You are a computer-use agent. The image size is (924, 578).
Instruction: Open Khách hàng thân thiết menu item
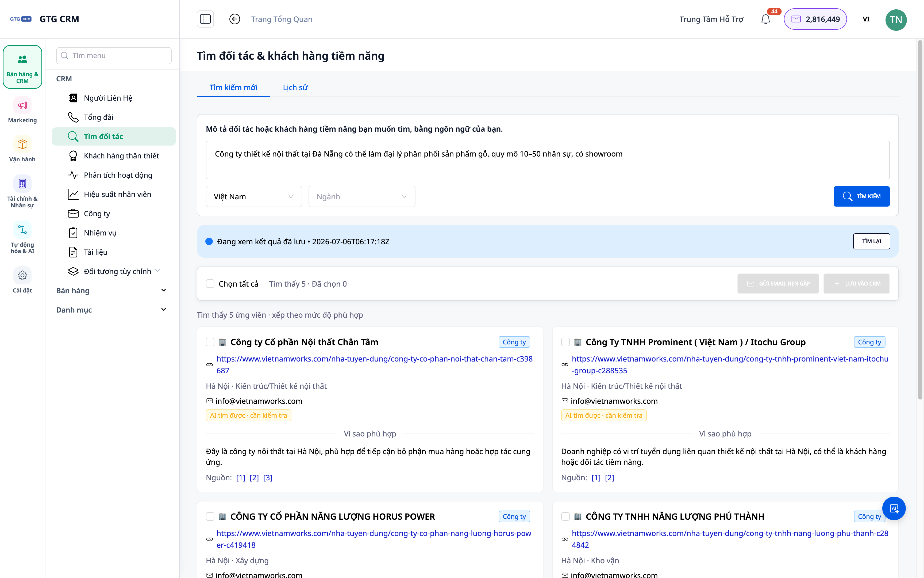(114, 155)
